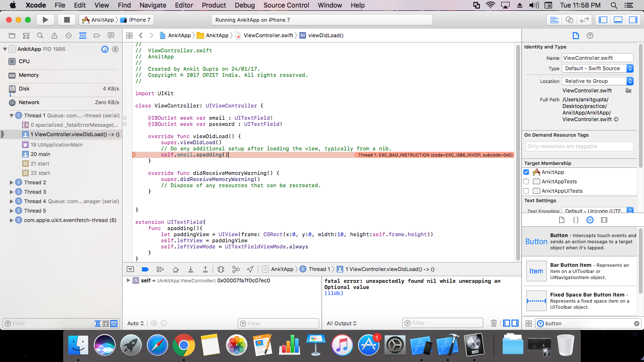
Task: Open the Symbol navigator tab
Action: click(x=26, y=35)
